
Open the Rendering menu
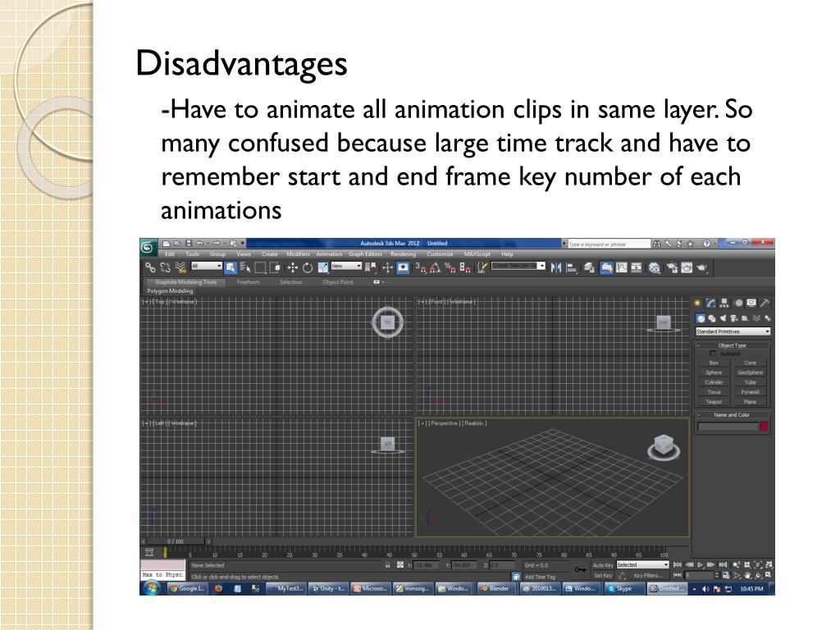click(403, 254)
